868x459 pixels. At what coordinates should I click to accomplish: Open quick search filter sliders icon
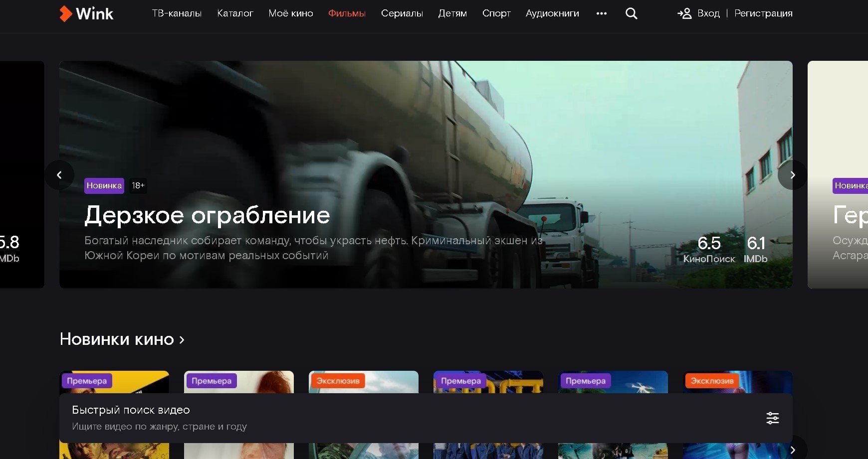[772, 418]
